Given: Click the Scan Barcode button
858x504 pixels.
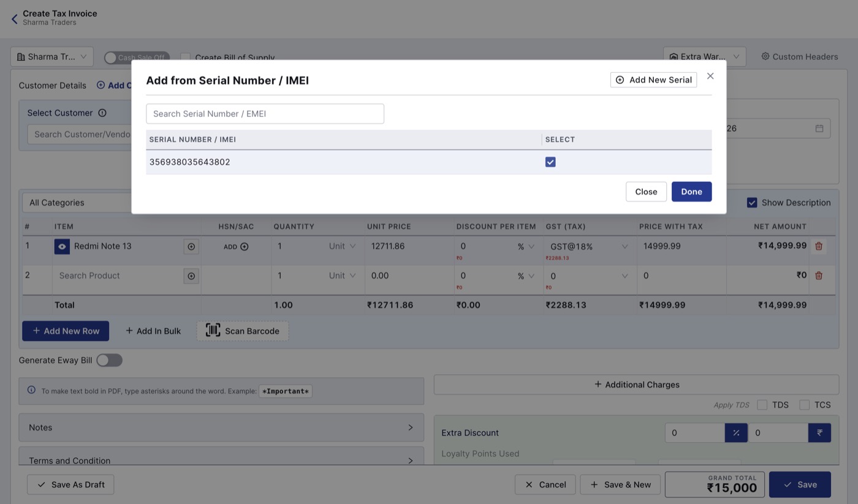Looking at the screenshot, I should point(243,331).
